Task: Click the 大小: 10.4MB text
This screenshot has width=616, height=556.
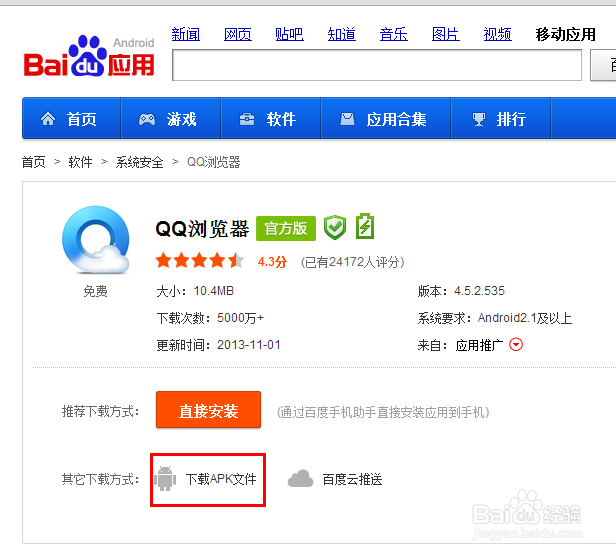Action: [195, 291]
